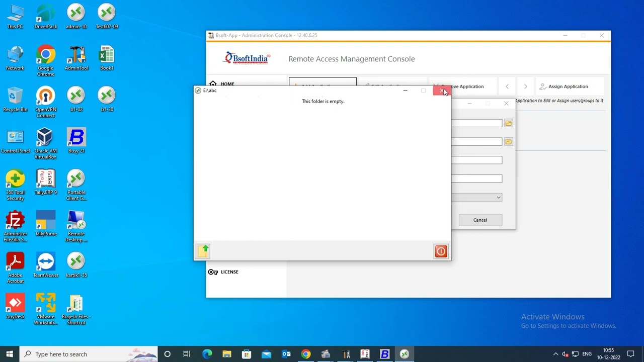Select the Adobe Acrobat desktop icon

[15, 268]
